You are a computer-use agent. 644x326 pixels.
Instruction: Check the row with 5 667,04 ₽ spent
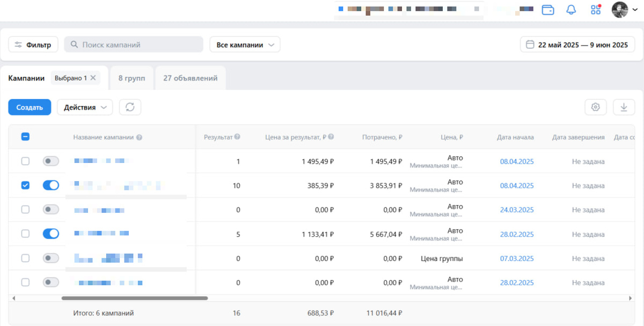pyautogui.click(x=25, y=234)
